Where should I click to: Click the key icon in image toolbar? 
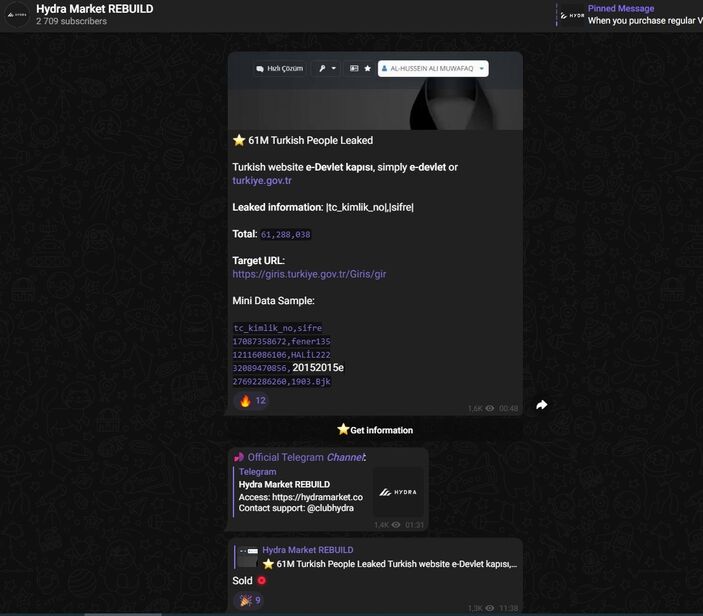pyautogui.click(x=321, y=69)
